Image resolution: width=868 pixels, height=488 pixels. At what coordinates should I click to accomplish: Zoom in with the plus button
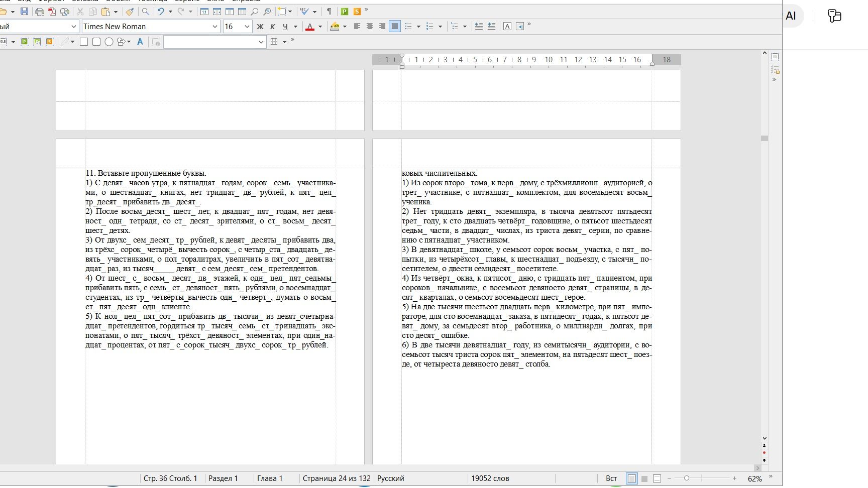(x=734, y=478)
